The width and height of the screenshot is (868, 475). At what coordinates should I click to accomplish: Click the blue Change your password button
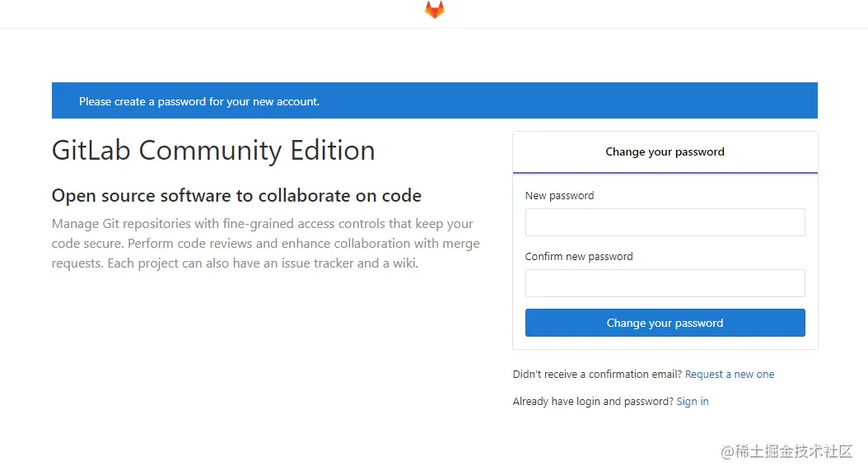coord(665,323)
